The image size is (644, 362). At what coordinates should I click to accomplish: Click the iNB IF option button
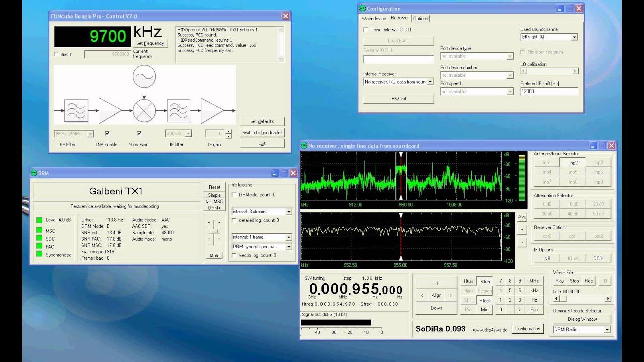(547, 258)
